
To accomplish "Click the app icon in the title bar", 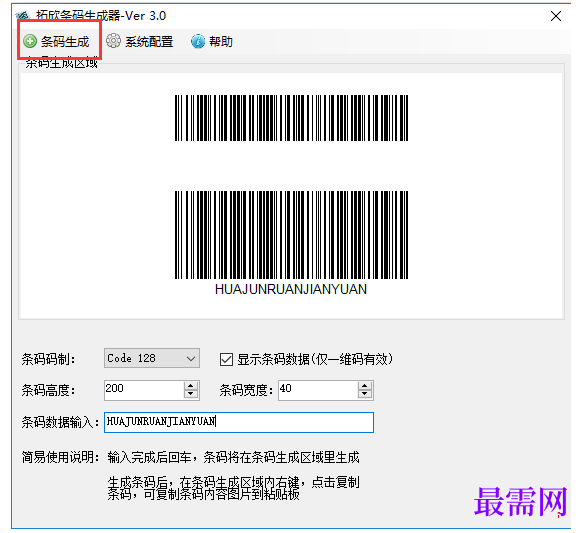I will tap(23, 16).
